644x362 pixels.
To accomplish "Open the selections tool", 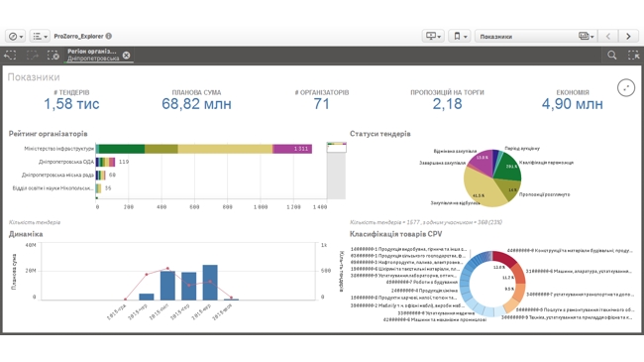I will [x=633, y=56].
